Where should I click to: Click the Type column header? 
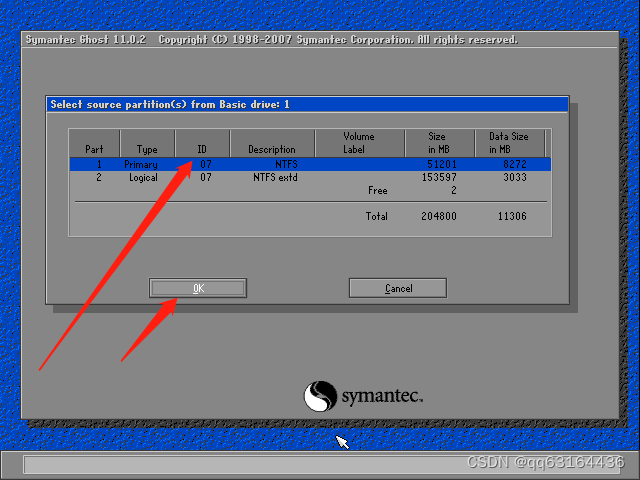coord(147,143)
